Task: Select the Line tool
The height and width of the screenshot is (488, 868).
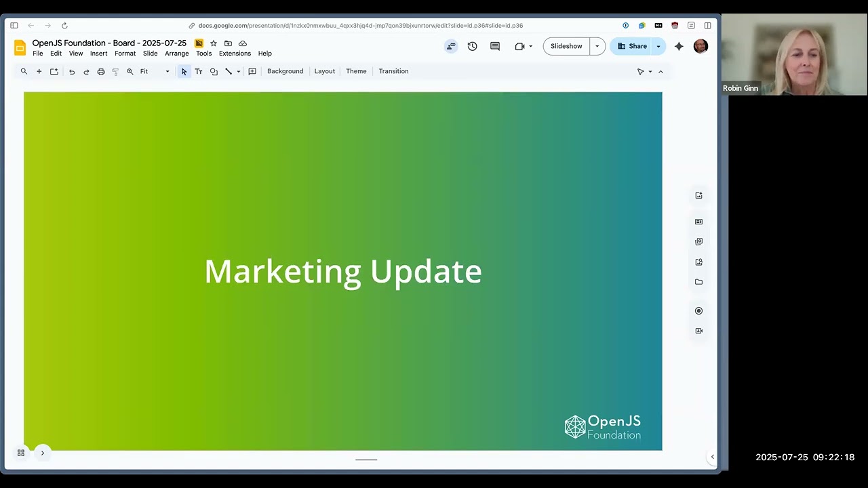Action: (x=229, y=71)
